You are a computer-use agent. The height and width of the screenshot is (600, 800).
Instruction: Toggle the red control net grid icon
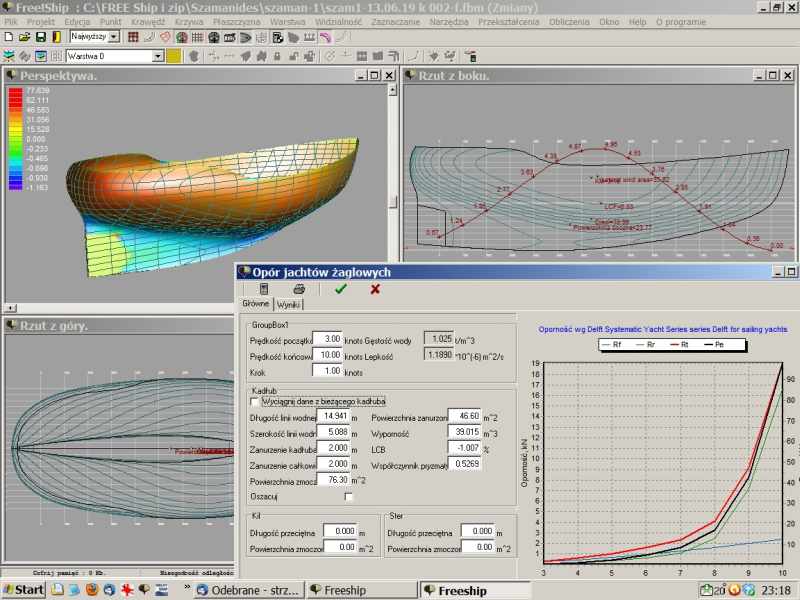pos(133,37)
